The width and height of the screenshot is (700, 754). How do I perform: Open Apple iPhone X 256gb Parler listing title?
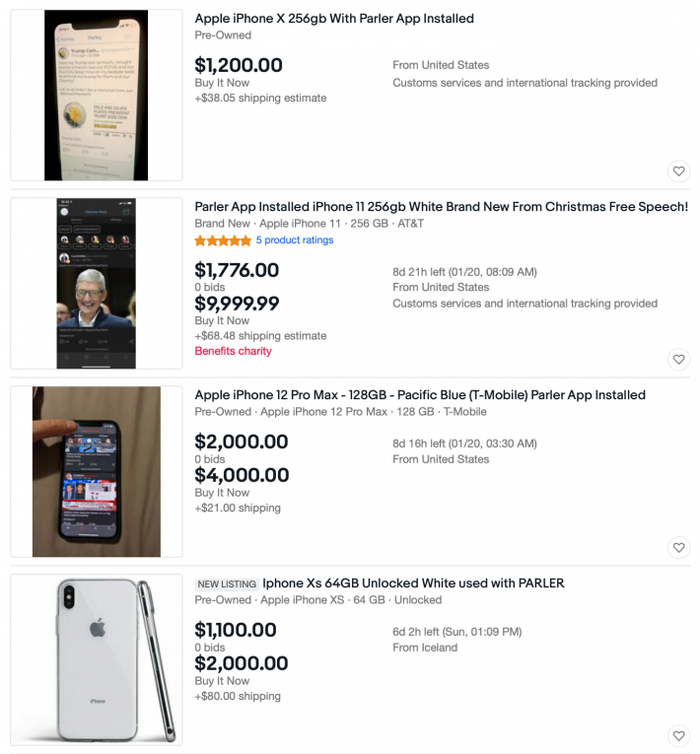coord(334,19)
